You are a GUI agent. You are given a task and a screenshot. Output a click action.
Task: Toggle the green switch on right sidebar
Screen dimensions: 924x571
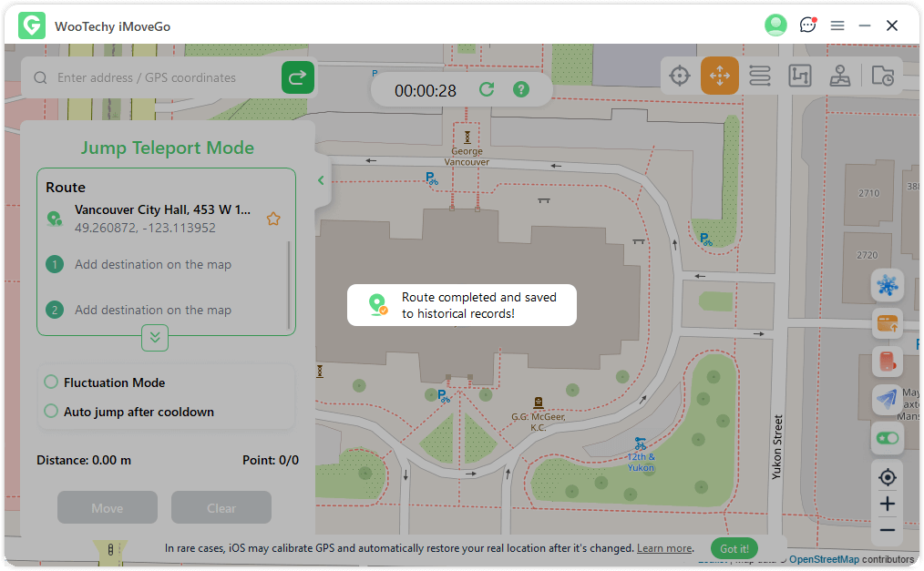[887, 438]
